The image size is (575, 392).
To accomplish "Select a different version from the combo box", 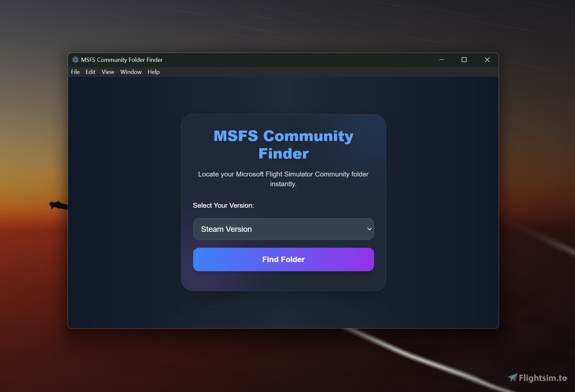I will click(283, 229).
